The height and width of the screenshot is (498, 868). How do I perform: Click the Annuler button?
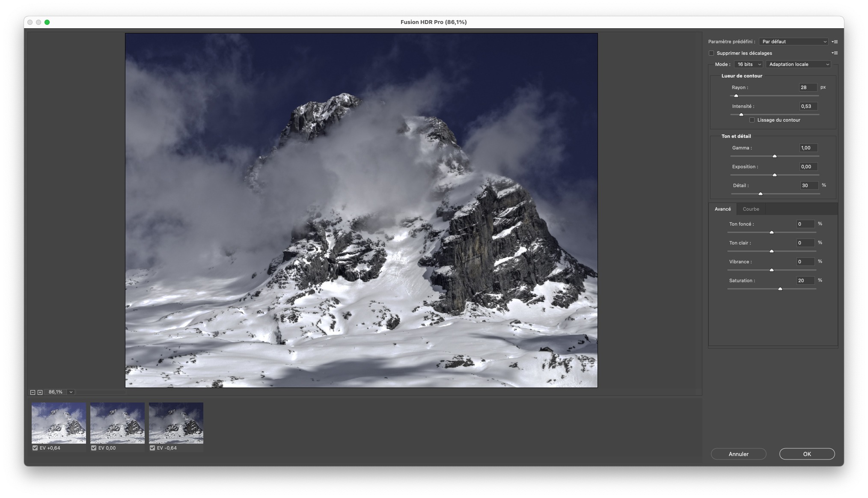(739, 454)
